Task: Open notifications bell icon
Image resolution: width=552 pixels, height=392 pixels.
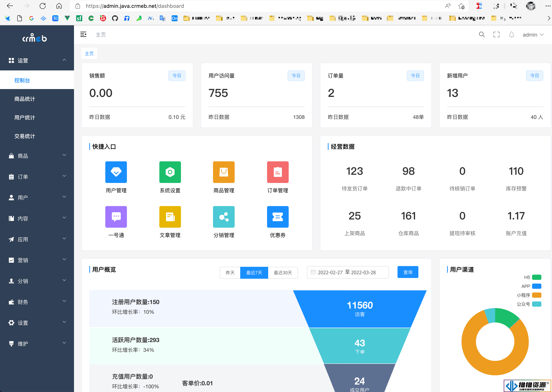Action: 511,34
